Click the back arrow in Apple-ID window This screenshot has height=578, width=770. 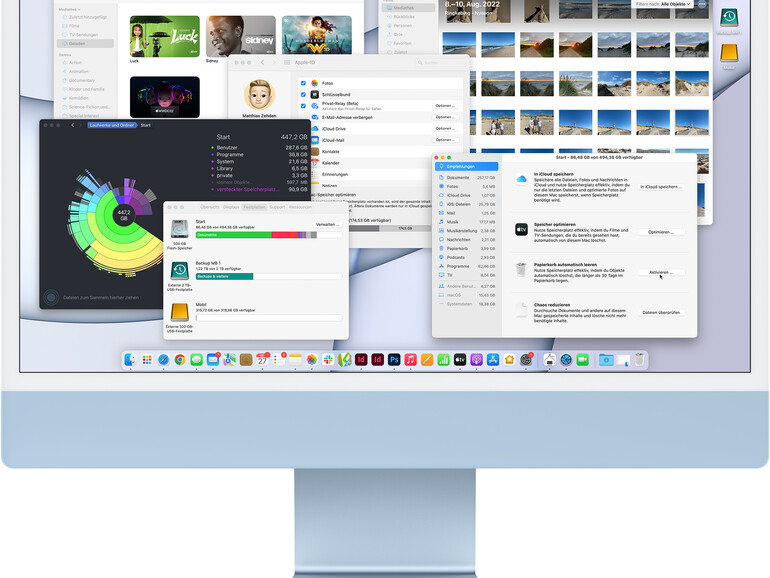coord(262,62)
